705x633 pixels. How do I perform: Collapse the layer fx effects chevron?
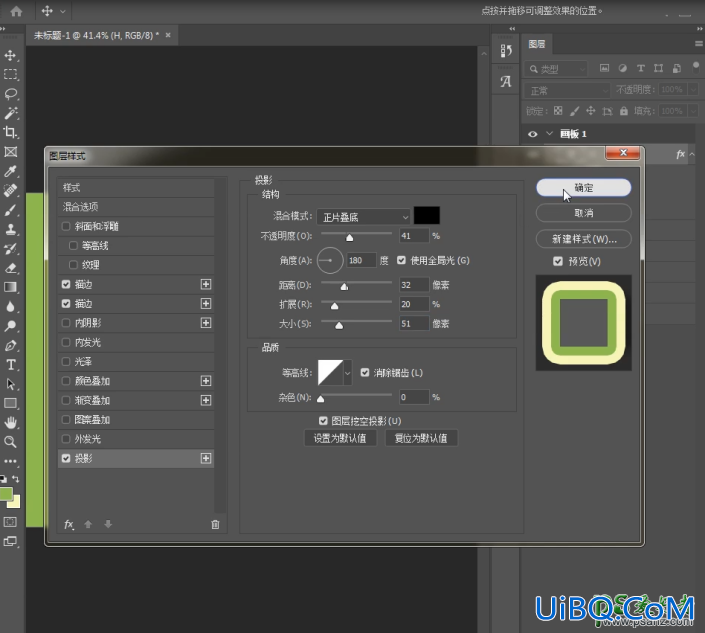coord(692,154)
